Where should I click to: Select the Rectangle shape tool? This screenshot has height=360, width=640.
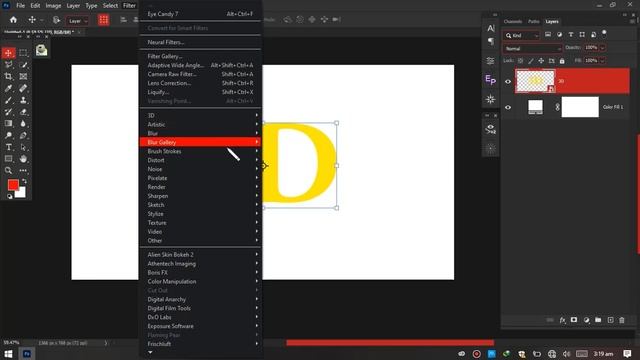[x=9, y=159]
